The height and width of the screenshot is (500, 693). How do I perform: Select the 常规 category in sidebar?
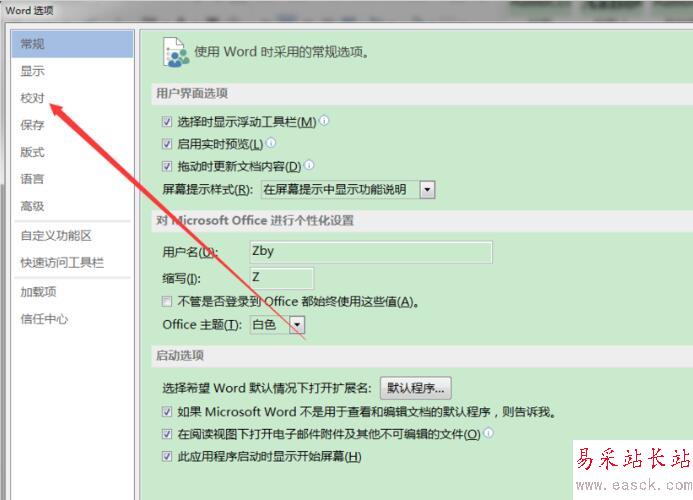(72, 44)
